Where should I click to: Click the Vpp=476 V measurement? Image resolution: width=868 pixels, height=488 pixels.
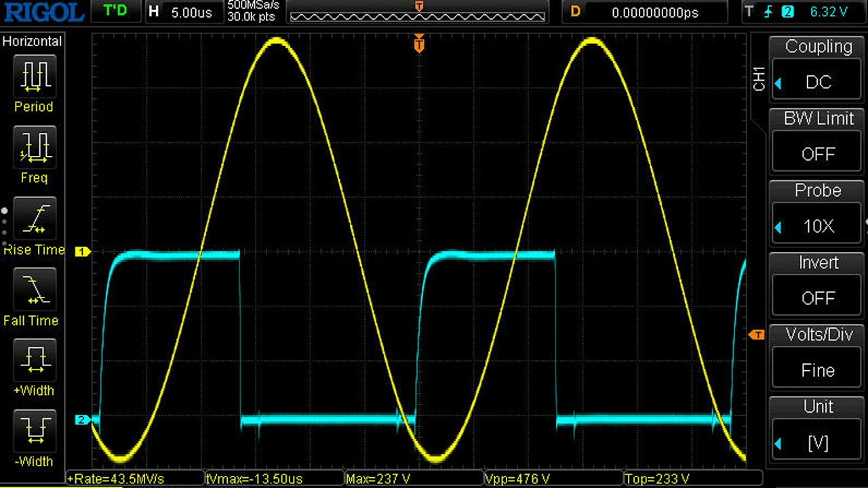point(554,479)
